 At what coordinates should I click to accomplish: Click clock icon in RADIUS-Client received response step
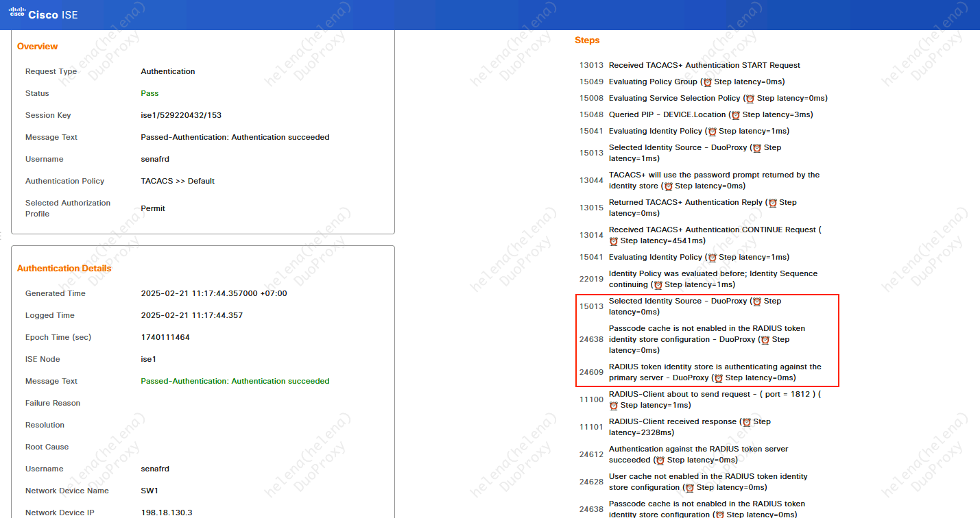coord(746,422)
